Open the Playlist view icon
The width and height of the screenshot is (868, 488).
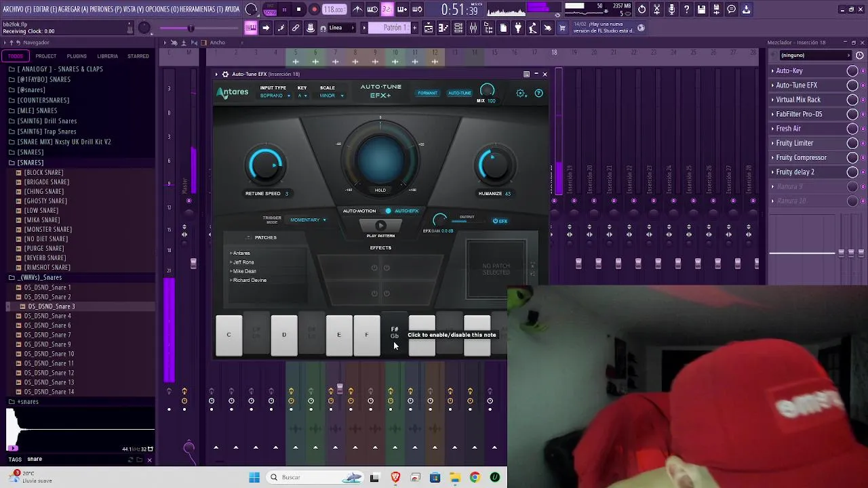point(429,28)
